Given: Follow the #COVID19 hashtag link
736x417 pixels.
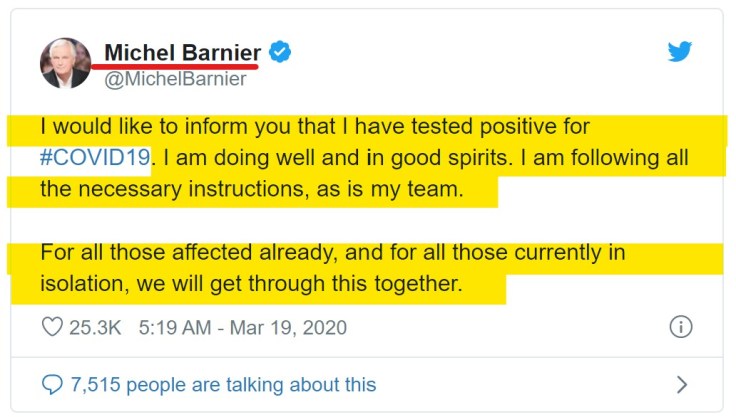Looking at the screenshot, I should (95, 158).
